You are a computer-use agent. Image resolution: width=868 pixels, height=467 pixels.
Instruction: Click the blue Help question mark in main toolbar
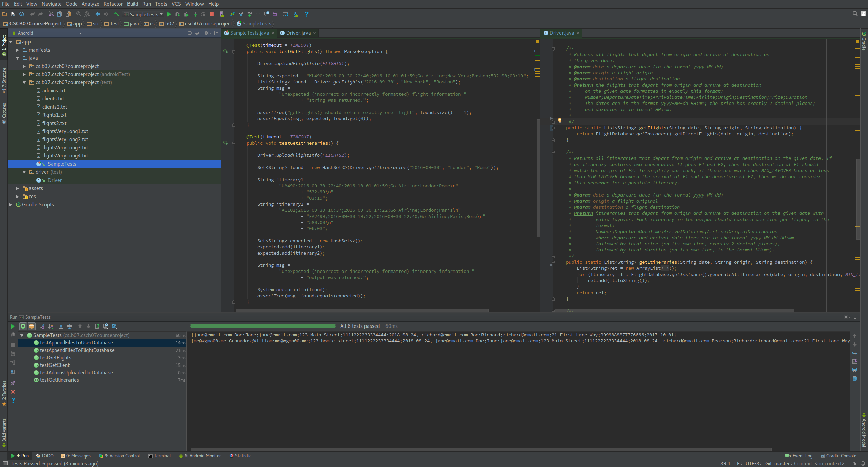[307, 14]
